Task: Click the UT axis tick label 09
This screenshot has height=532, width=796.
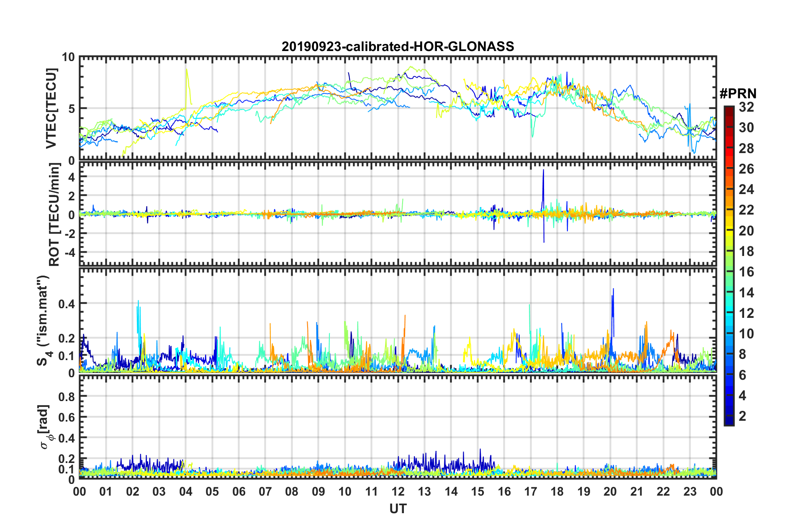Action: 318,491
